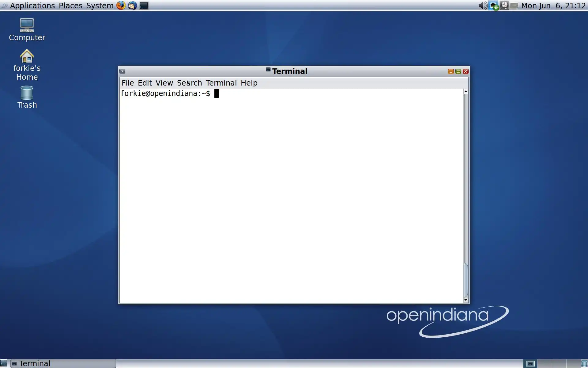588x368 pixels.
Task: Launch the Firefox web browser
Action: [x=121, y=6]
